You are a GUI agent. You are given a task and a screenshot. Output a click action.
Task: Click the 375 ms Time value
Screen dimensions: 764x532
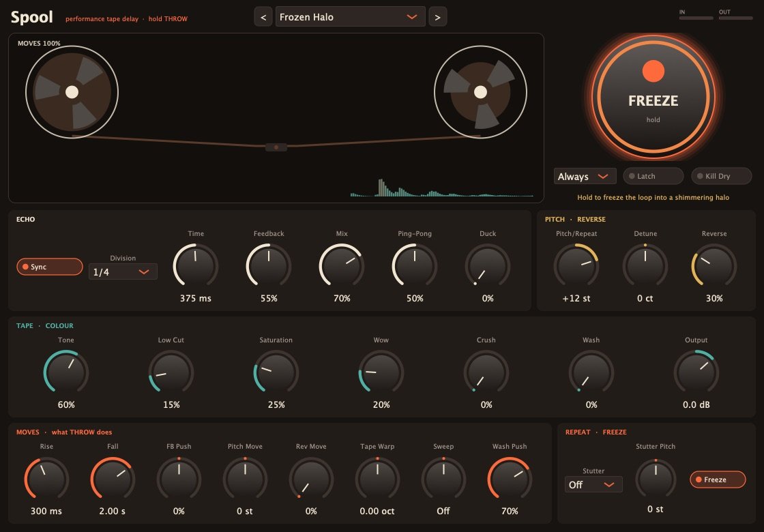click(x=195, y=298)
